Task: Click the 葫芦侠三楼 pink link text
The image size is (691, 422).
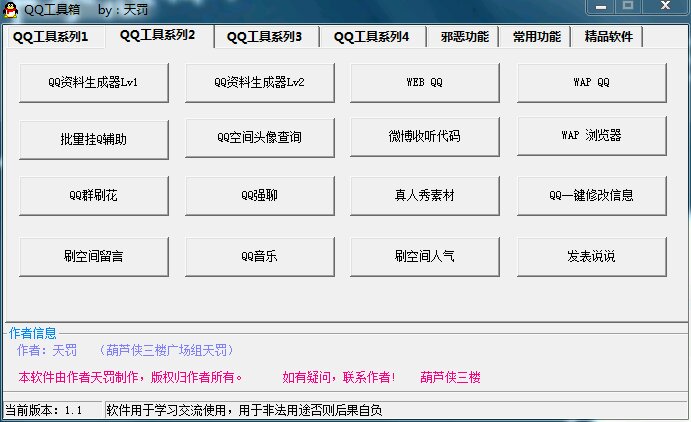Action: pyautogui.click(x=450, y=378)
